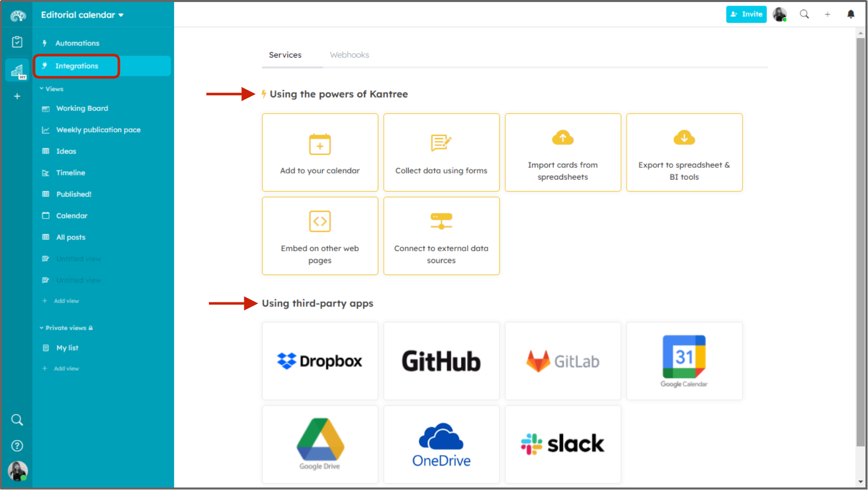Click Add view under Views
Screen dimensions: 868x490
pos(61,301)
